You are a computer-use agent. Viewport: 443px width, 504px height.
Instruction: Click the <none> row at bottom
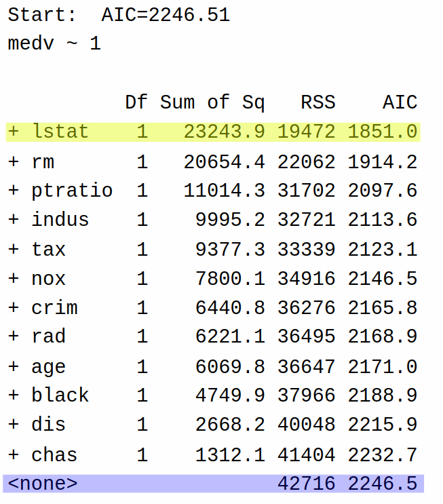[213, 484]
